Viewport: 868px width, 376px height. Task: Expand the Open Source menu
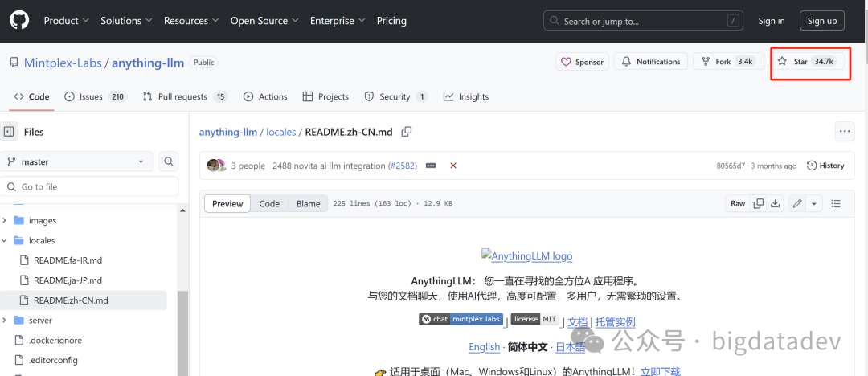[x=264, y=21]
